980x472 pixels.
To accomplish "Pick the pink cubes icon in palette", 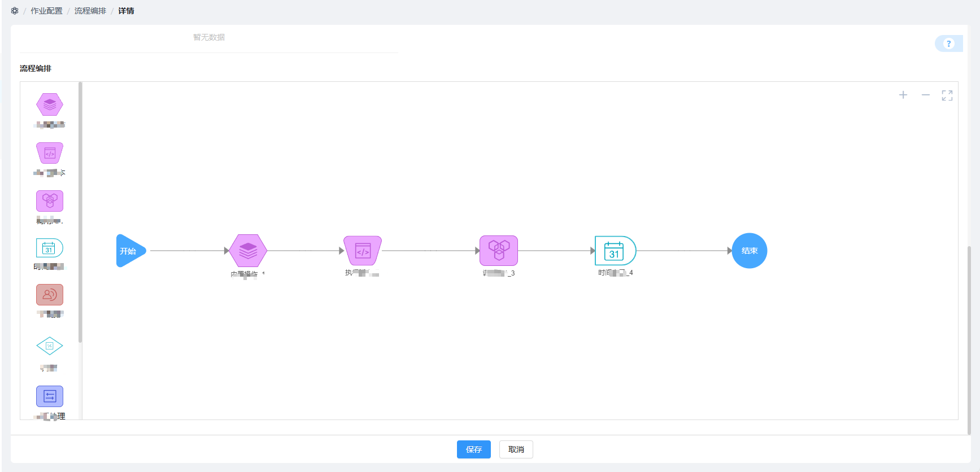I will [50, 201].
